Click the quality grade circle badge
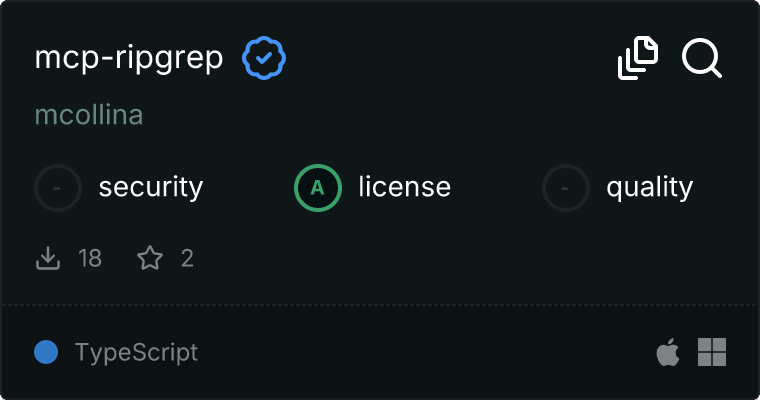The width and height of the screenshot is (760, 400). [566, 187]
